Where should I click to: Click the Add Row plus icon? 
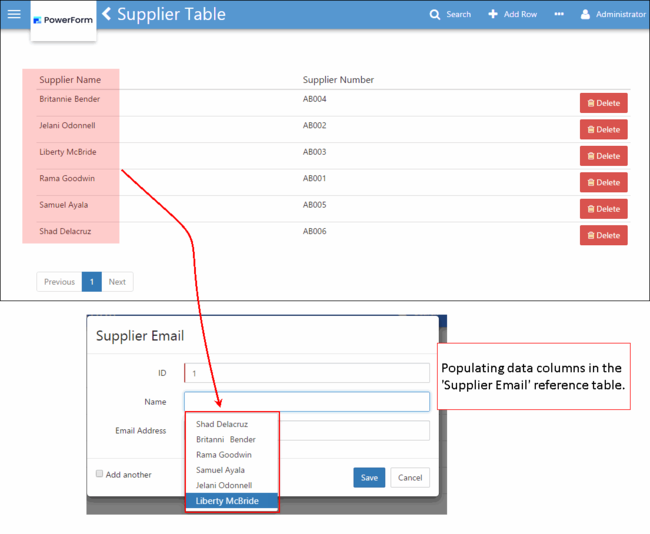pyautogui.click(x=492, y=14)
